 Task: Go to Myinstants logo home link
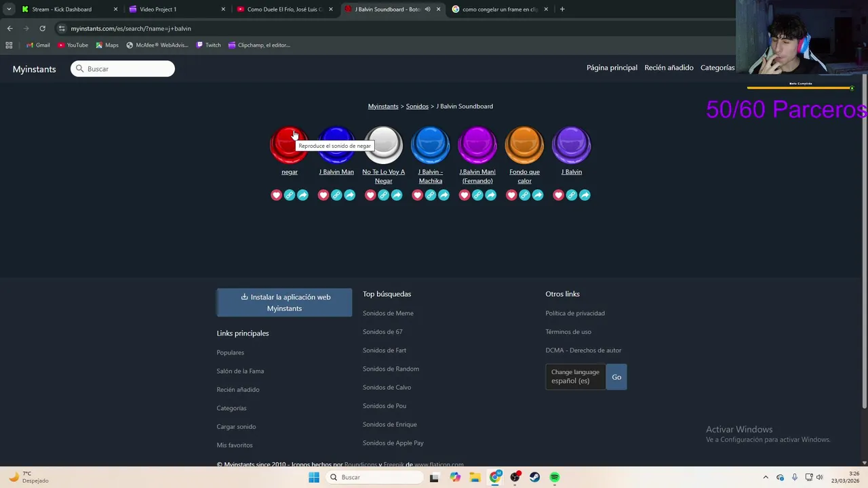point(34,69)
